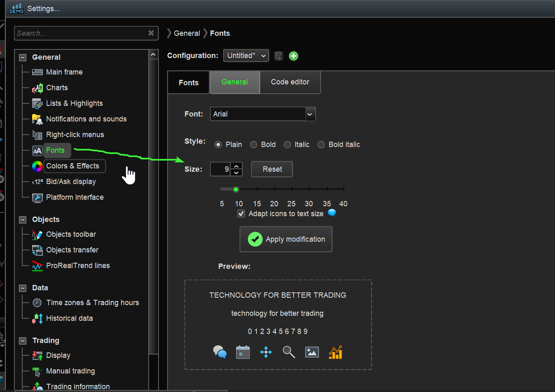The image size is (555, 392).
Task: Open Platform Interface settings
Action: [75, 197]
